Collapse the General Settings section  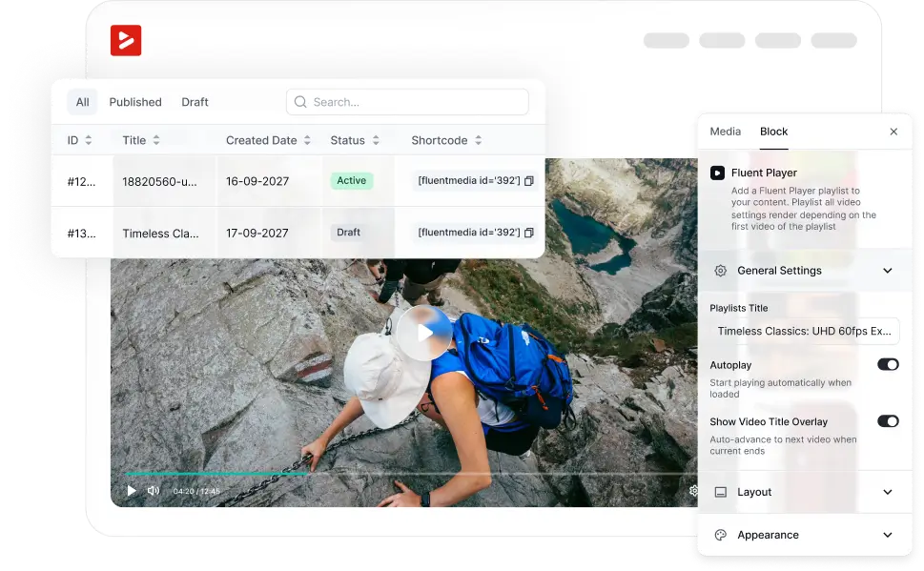(887, 271)
